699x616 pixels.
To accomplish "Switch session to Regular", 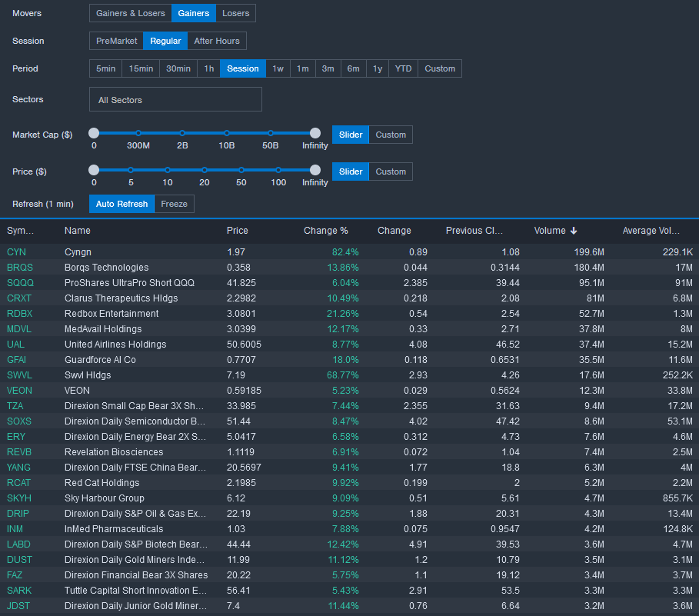I will (165, 41).
